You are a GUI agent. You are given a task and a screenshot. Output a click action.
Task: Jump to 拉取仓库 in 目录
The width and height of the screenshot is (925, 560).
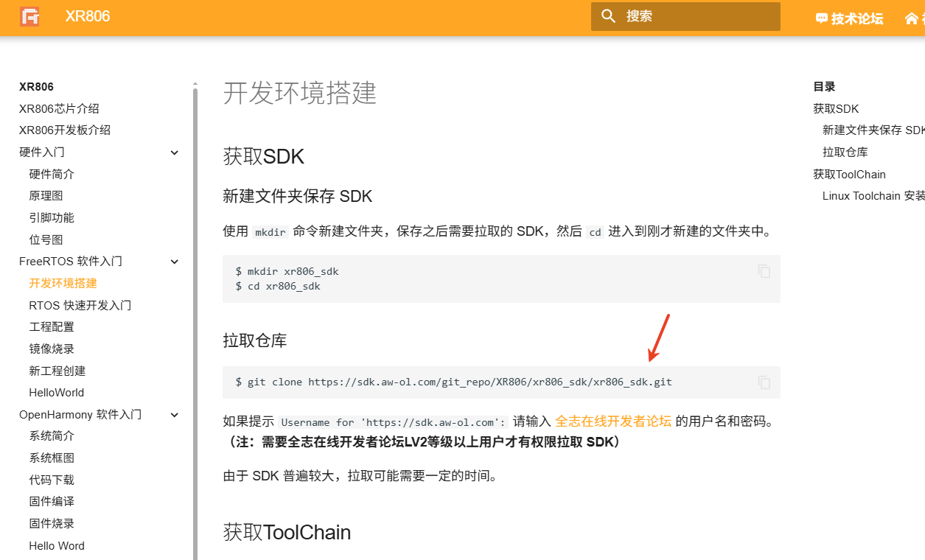pos(845,153)
